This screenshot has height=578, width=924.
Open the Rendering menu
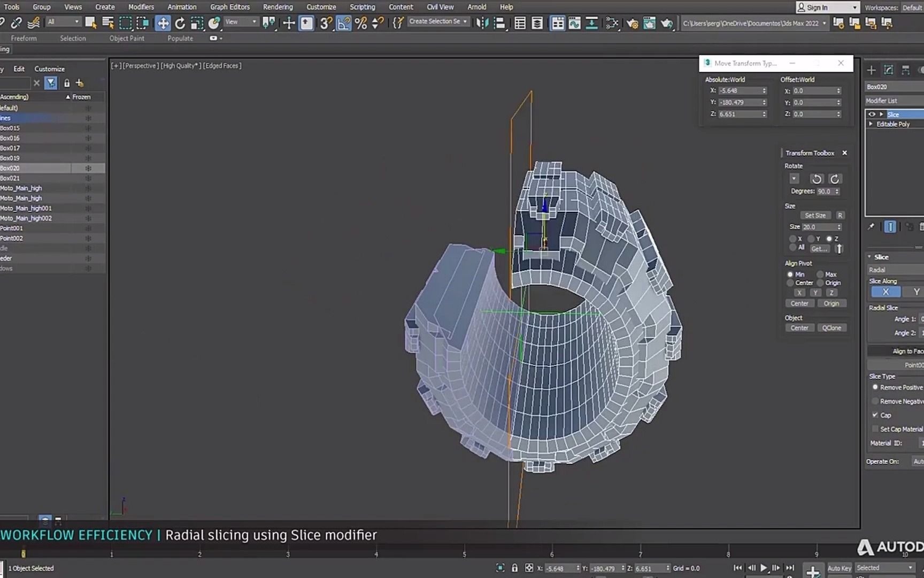coord(278,7)
